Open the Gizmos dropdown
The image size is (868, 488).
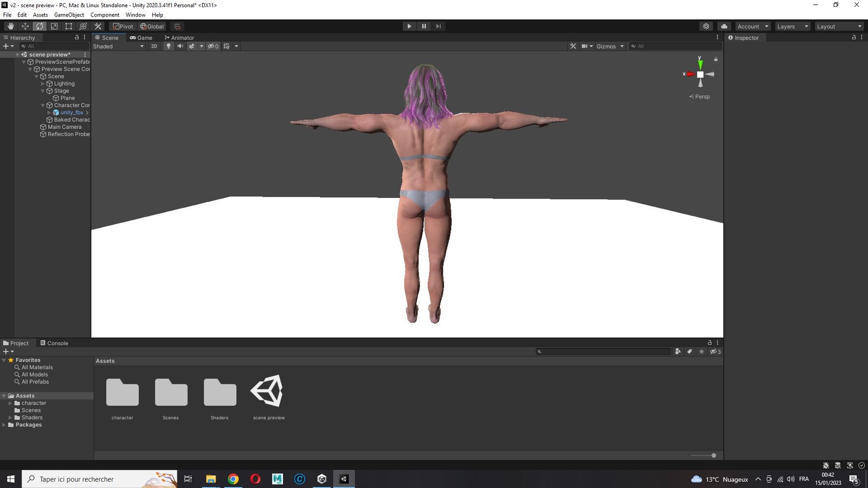tap(610, 46)
